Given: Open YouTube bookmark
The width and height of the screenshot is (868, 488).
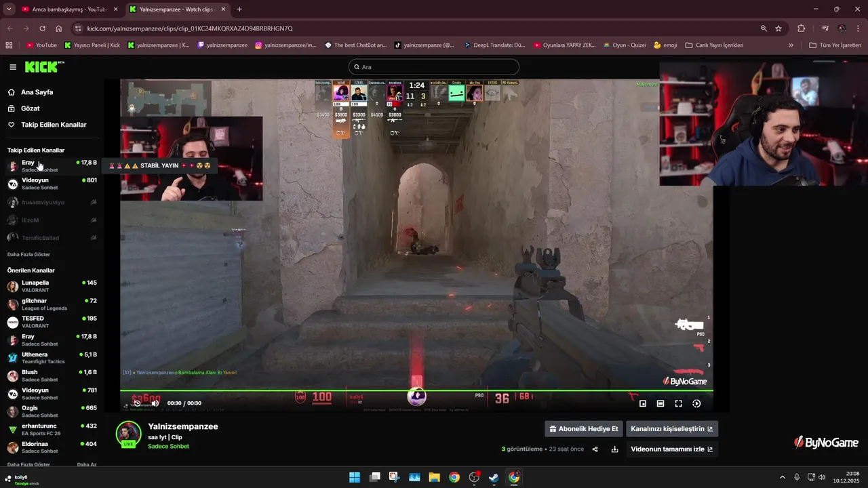Looking at the screenshot, I should coord(41,45).
